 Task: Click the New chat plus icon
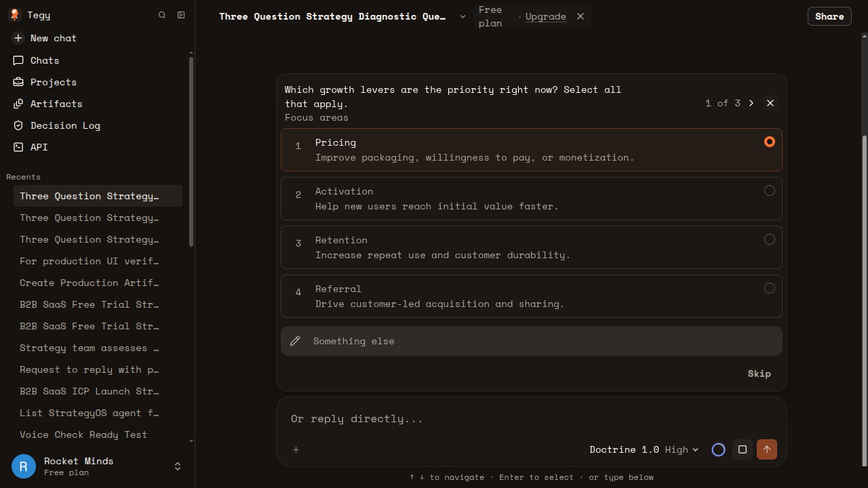click(18, 38)
